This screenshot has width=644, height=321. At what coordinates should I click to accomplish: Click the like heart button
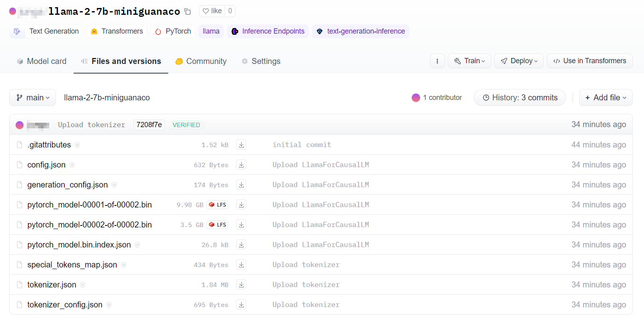tap(212, 11)
